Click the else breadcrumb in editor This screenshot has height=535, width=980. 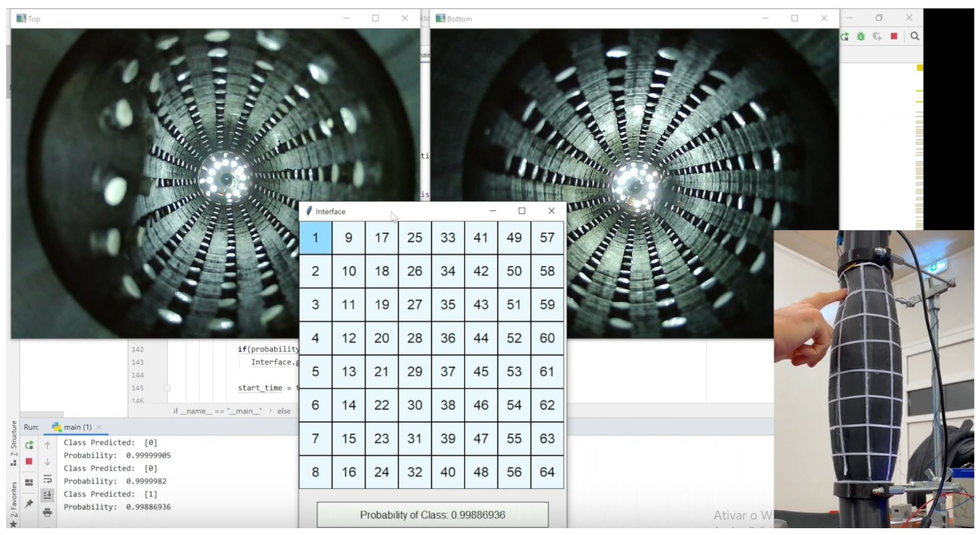tap(284, 411)
